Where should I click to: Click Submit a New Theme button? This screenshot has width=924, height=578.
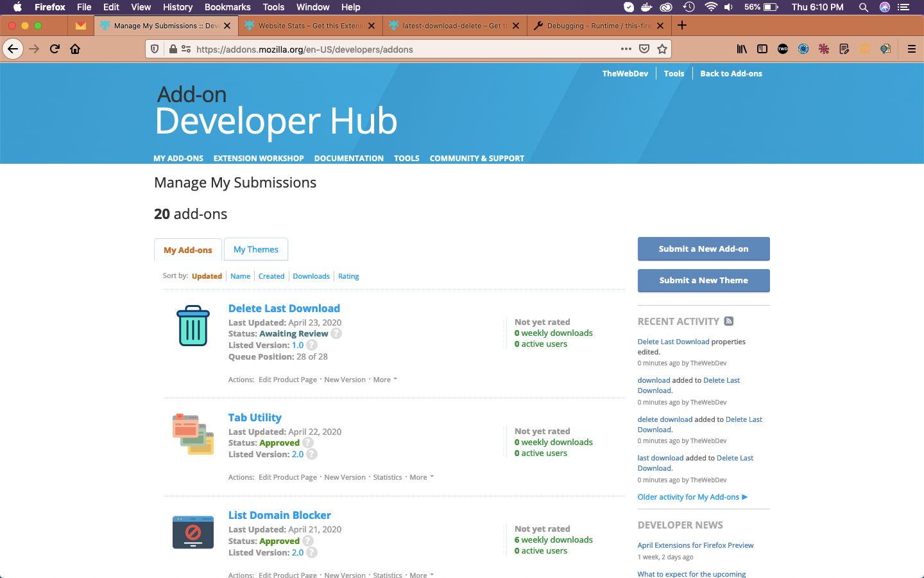pos(703,281)
